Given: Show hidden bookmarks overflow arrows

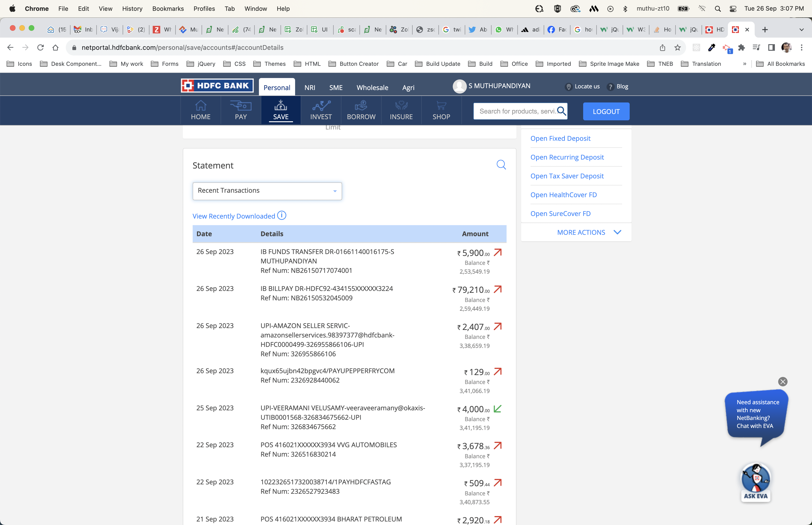Looking at the screenshot, I should (x=745, y=64).
